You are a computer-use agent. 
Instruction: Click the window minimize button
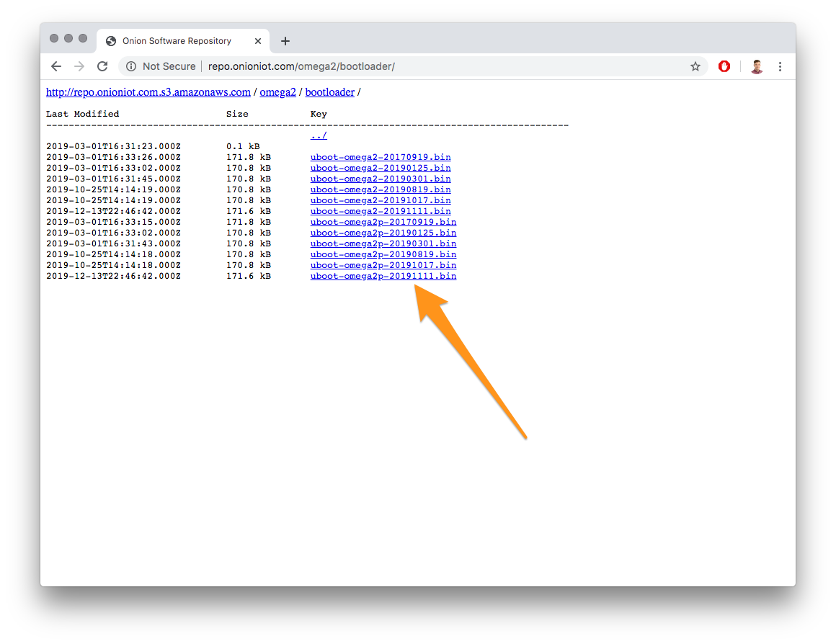[x=68, y=38]
